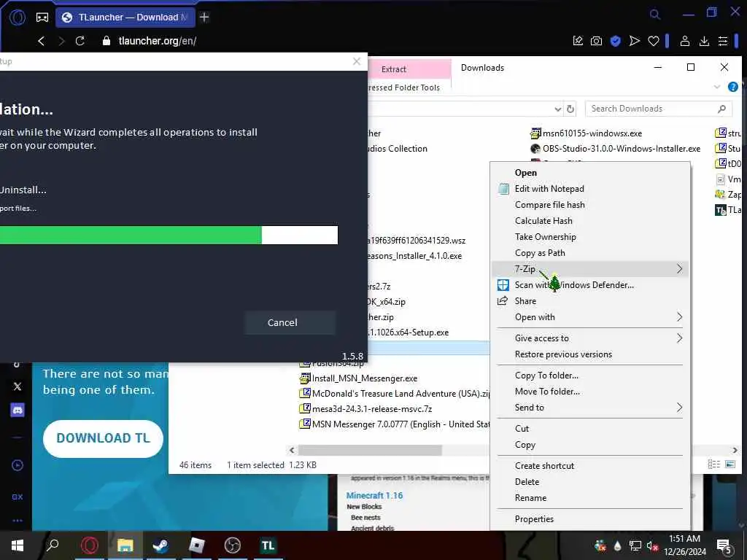
Task: Open Discord in the Opera sidebar
Action: (x=18, y=410)
